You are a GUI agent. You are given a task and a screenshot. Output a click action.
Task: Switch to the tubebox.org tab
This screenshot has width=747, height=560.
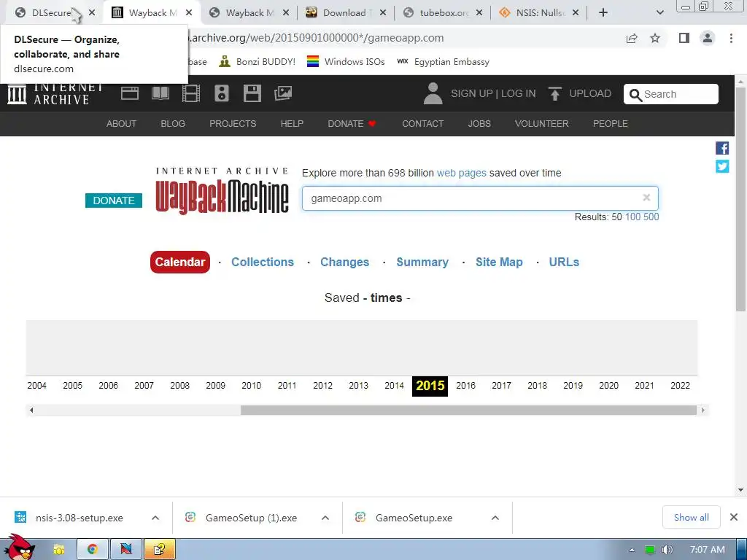443,13
